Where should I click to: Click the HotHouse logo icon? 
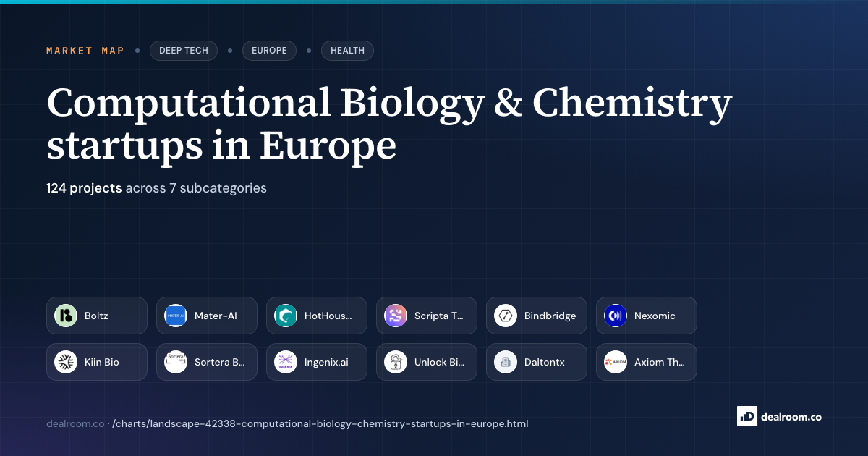click(x=286, y=316)
